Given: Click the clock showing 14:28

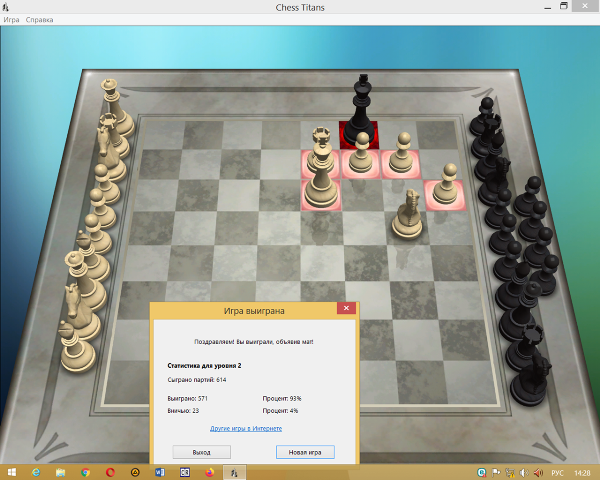Looking at the screenshot, I should coord(582,472).
